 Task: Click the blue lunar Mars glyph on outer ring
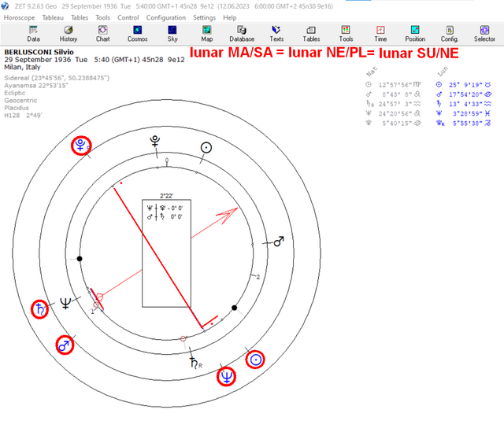coord(65,345)
